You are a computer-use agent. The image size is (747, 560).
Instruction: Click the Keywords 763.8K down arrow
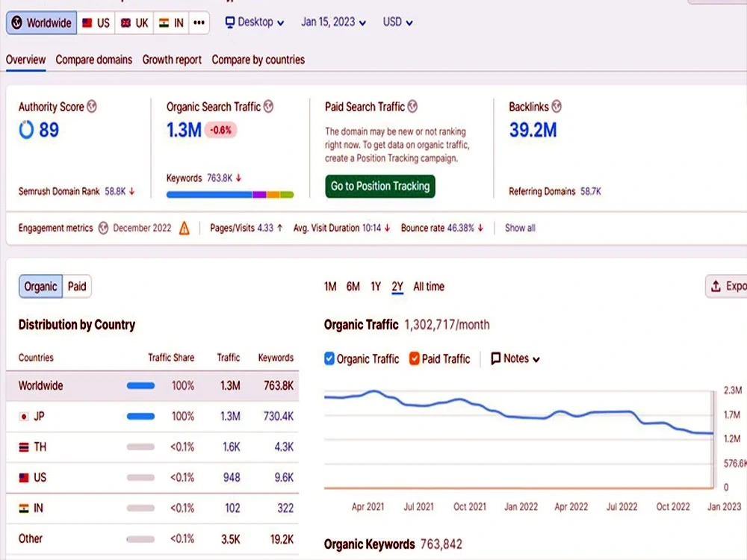[x=239, y=178]
